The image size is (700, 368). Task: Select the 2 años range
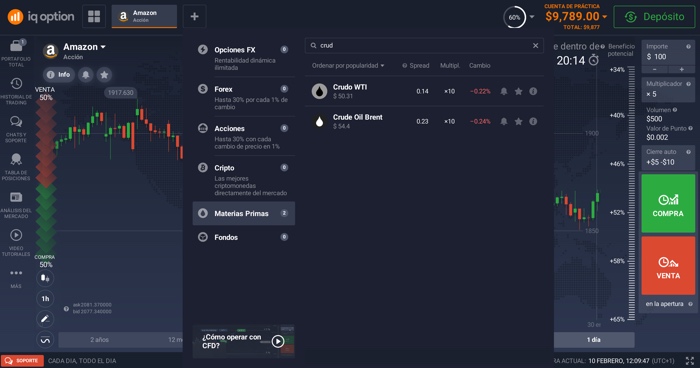click(x=99, y=340)
